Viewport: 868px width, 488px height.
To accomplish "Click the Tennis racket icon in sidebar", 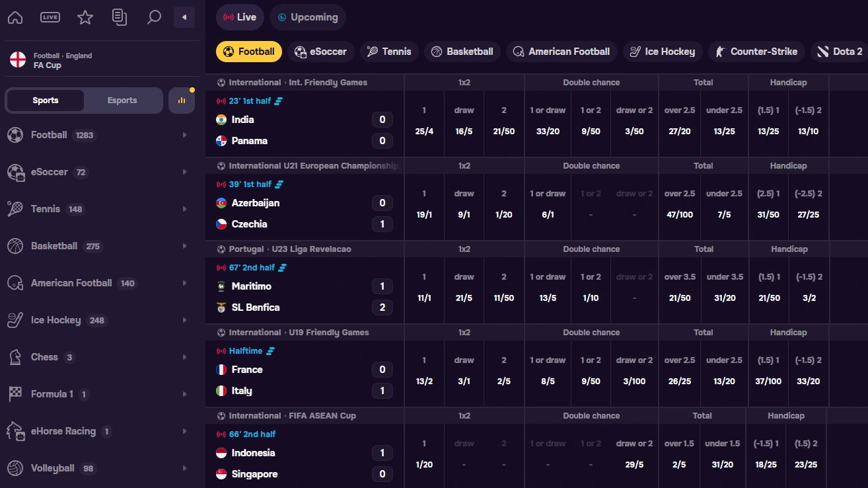I will (x=15, y=209).
